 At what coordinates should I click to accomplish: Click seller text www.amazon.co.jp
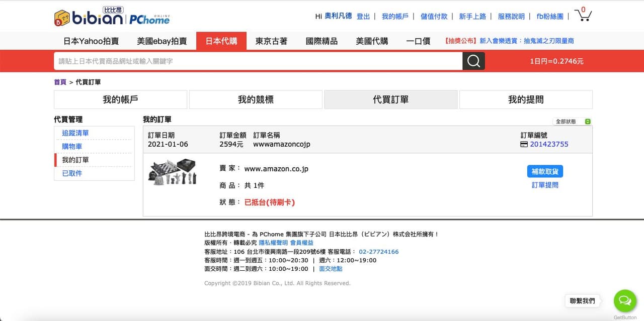[276, 169]
